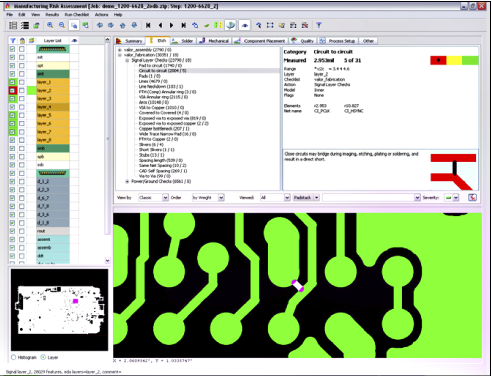This screenshot has width=492, height=376.
Task: Toggle the layer_2 visibility checkbox
Action: tap(12, 90)
